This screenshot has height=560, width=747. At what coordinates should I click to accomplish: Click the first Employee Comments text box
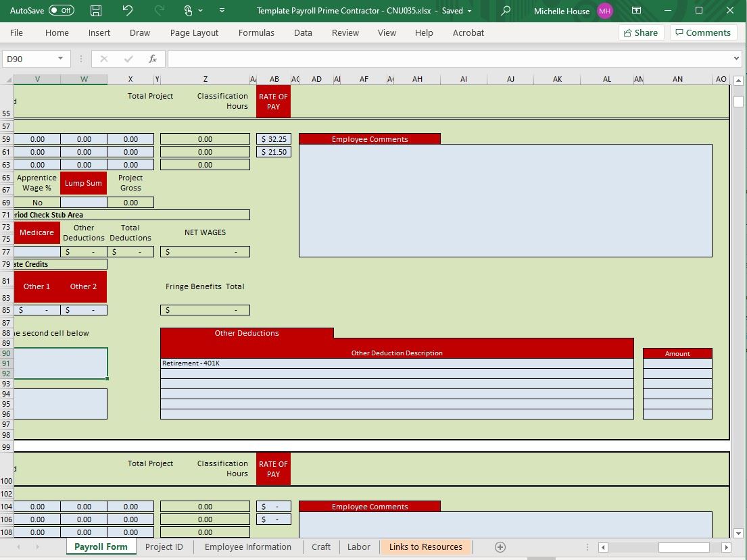(x=506, y=201)
